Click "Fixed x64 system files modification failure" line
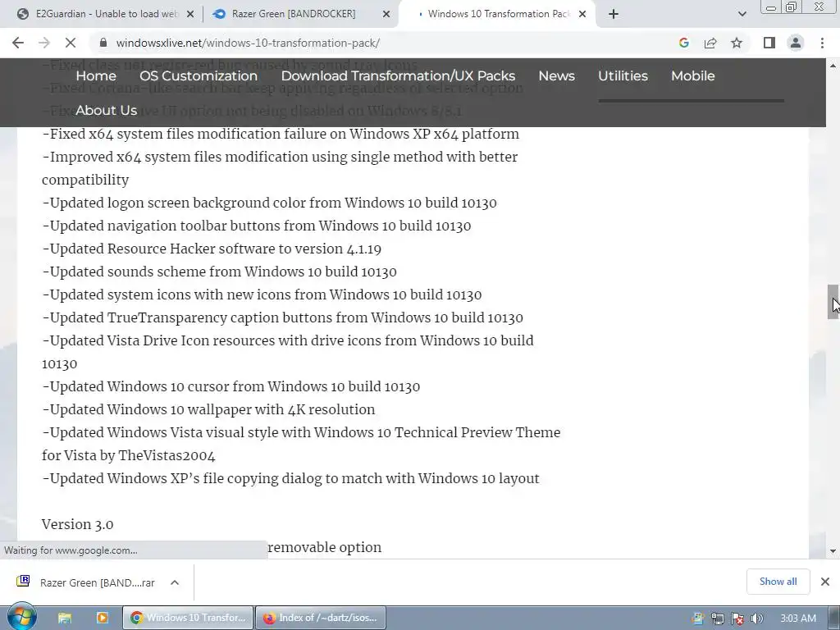Screen dimensions: 840x630 281,134
